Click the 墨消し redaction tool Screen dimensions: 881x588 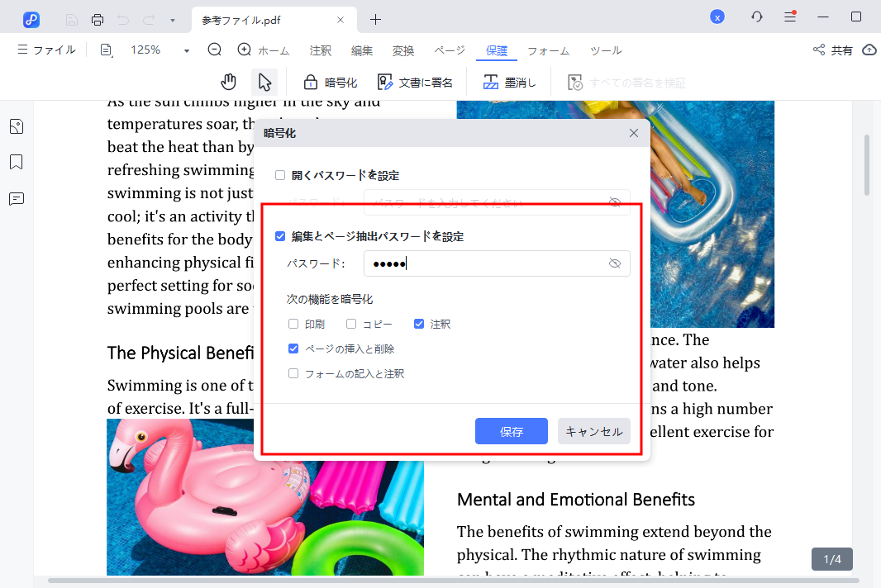click(509, 82)
